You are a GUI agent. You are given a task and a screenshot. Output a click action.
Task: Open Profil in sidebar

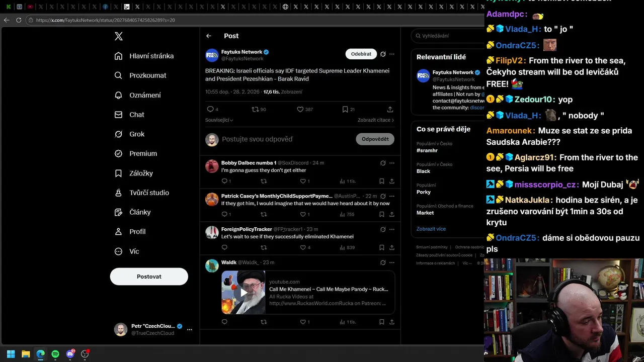130,232
